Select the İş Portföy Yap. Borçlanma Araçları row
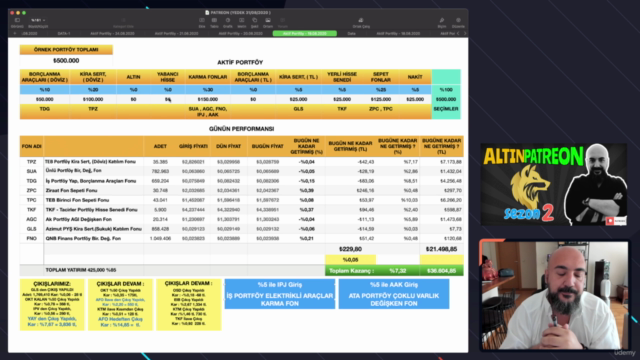 coord(241,181)
